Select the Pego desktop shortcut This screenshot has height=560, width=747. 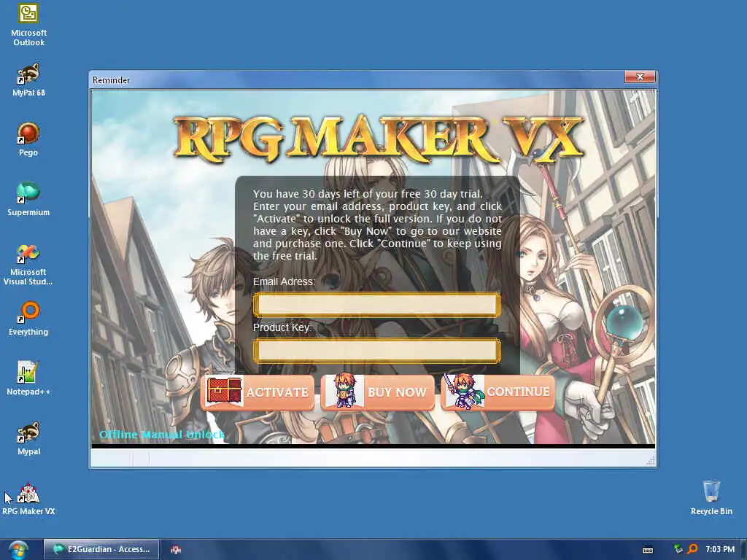[28, 139]
